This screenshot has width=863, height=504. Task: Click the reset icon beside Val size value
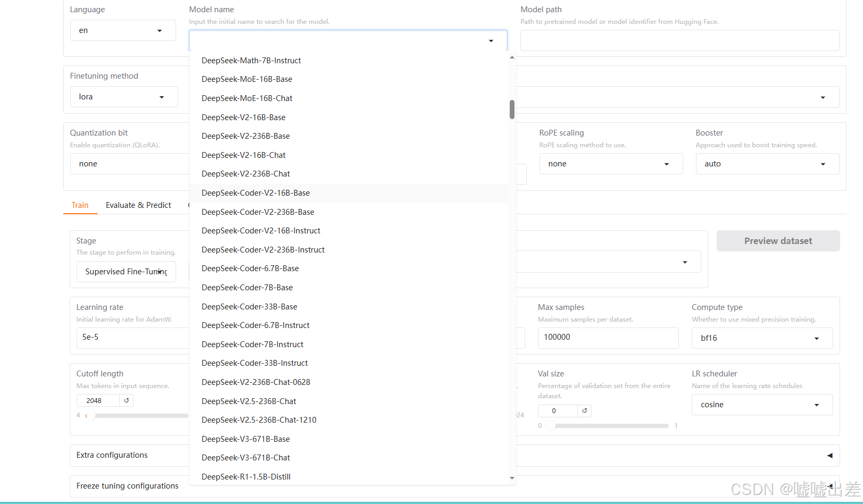tap(584, 410)
